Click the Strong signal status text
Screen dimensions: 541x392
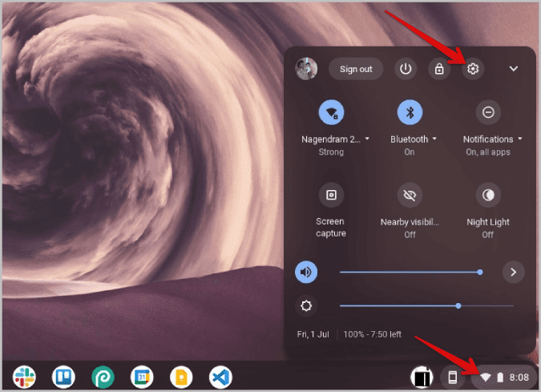tap(331, 152)
